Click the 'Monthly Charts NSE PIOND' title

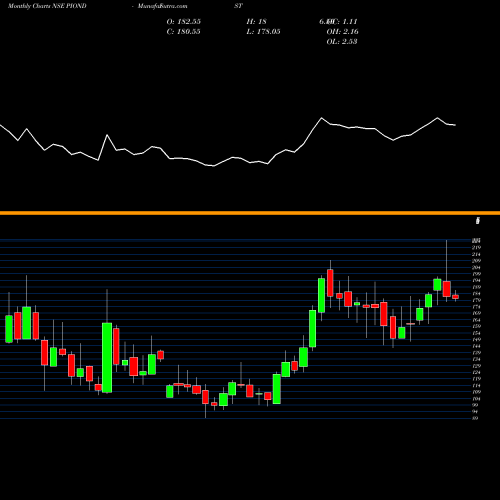pos(47,6)
